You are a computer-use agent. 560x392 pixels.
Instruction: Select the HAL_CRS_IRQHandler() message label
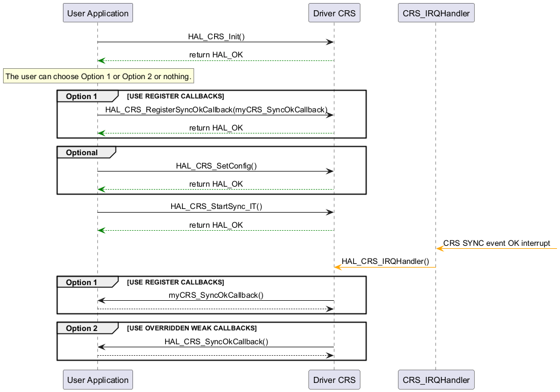coord(385,262)
